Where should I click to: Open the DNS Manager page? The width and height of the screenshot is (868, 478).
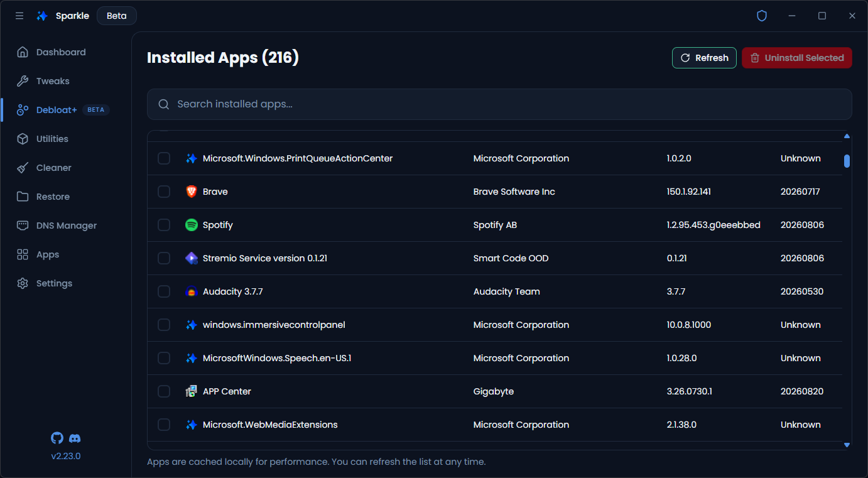[x=67, y=225]
